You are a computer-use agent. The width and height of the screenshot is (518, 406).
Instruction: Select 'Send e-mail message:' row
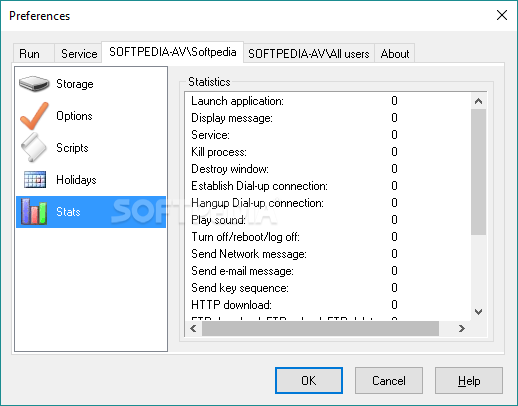tap(328, 271)
